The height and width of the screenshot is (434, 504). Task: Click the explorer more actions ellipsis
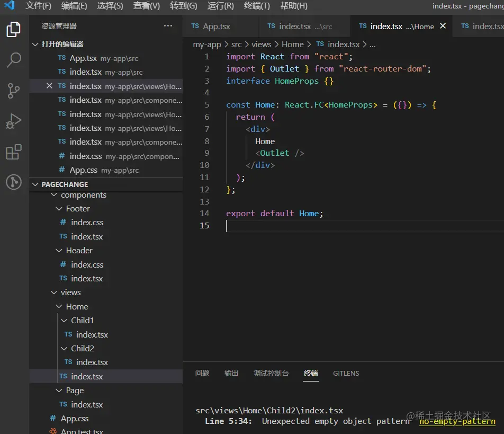[168, 26]
